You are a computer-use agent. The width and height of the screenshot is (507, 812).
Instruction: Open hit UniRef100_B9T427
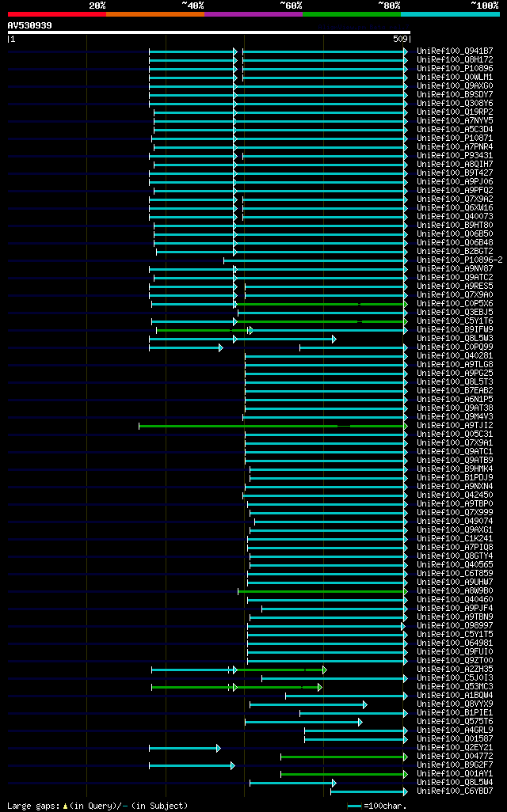(456, 173)
